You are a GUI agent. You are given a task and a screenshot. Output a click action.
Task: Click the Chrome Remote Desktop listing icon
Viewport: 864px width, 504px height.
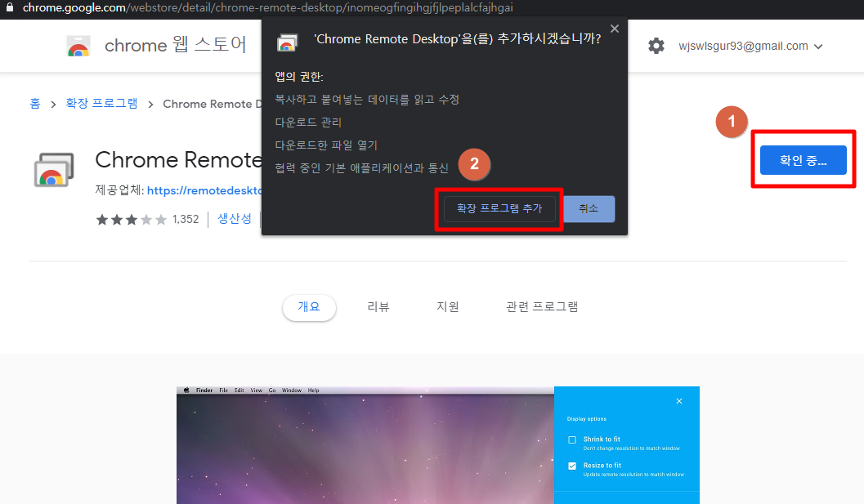coord(53,170)
